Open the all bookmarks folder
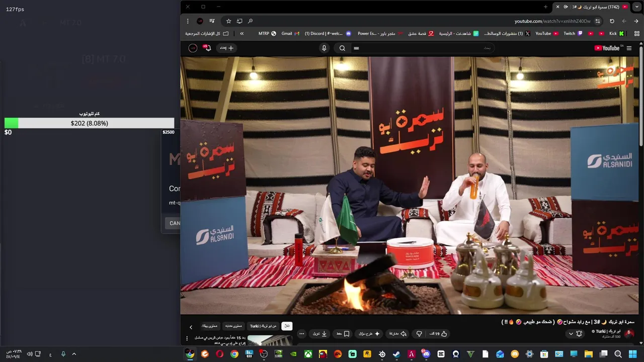 click(x=207, y=34)
